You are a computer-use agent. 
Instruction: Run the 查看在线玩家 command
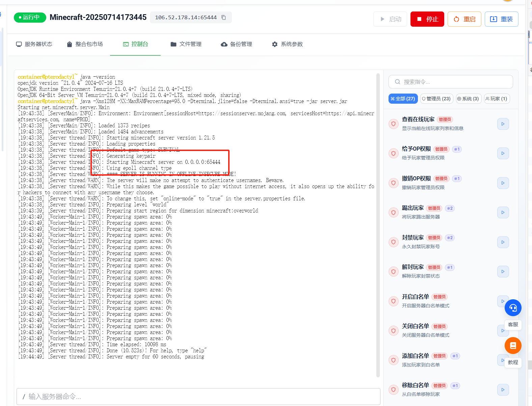tap(503, 124)
